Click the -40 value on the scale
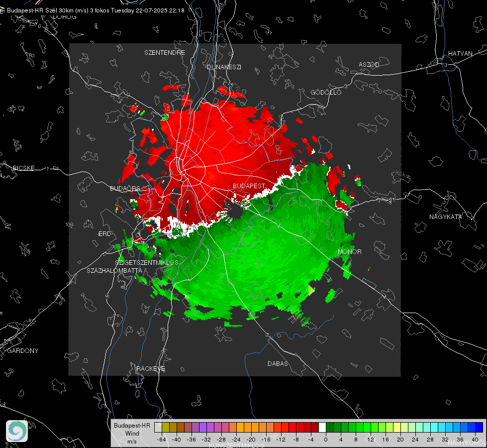487x448 pixels. click(x=177, y=440)
